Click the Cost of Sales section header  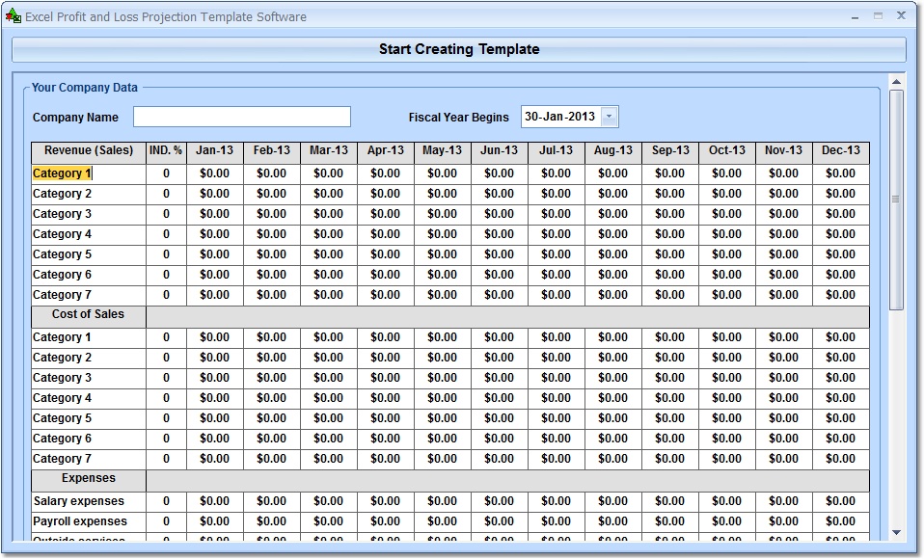click(x=89, y=316)
